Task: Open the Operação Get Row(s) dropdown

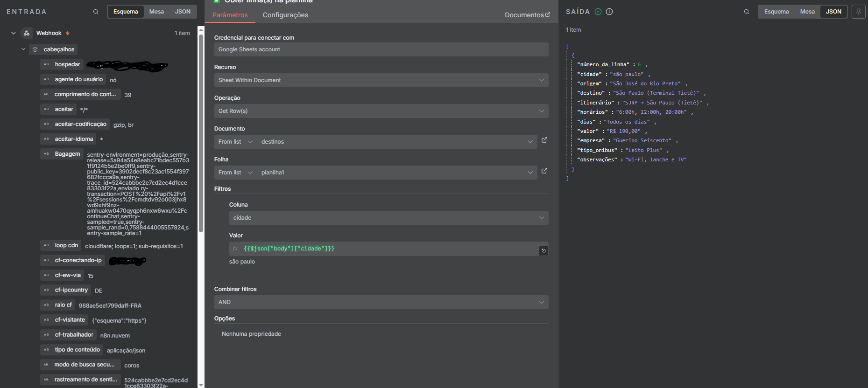Action: coord(381,111)
